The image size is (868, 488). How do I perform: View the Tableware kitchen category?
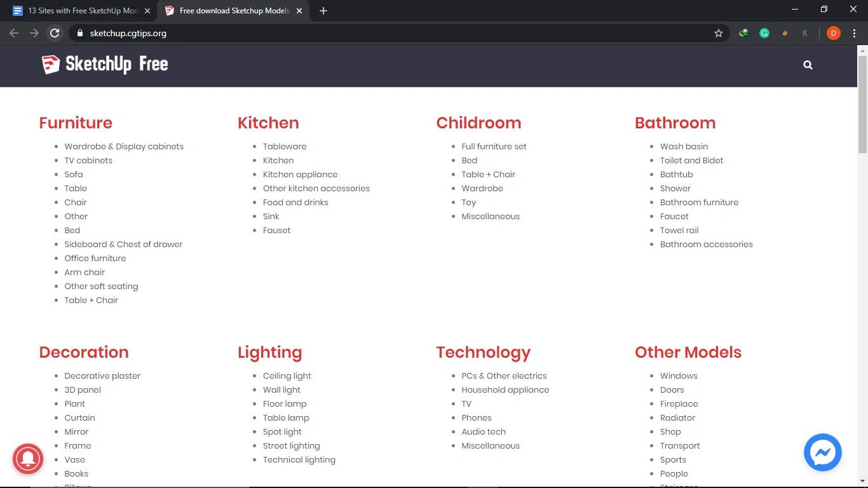click(284, 146)
